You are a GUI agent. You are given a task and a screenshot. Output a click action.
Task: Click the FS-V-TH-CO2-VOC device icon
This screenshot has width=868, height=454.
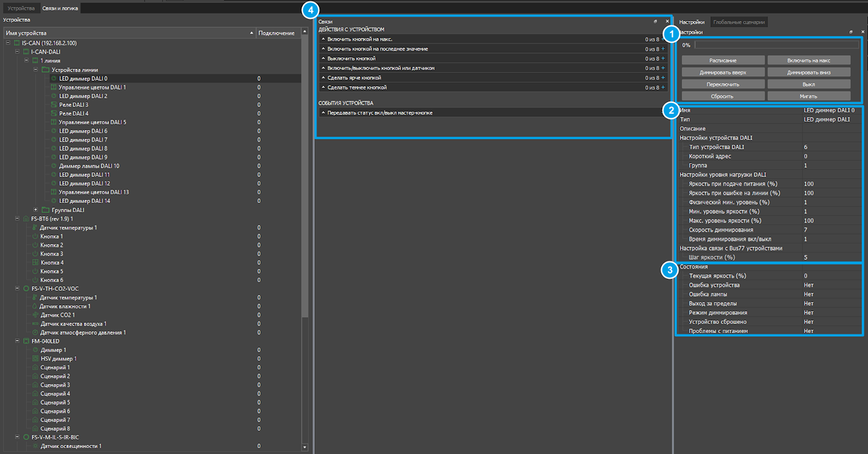pyautogui.click(x=26, y=289)
